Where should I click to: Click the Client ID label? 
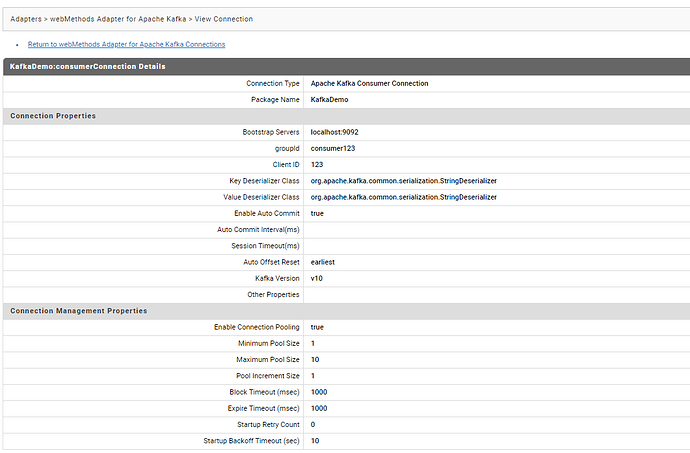286,165
